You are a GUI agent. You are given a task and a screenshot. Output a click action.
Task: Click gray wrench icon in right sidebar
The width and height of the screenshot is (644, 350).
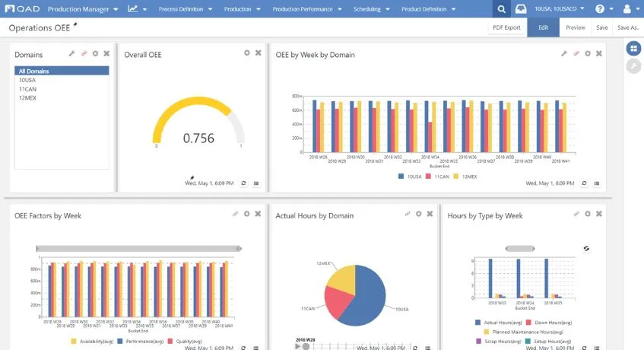pyautogui.click(x=633, y=66)
